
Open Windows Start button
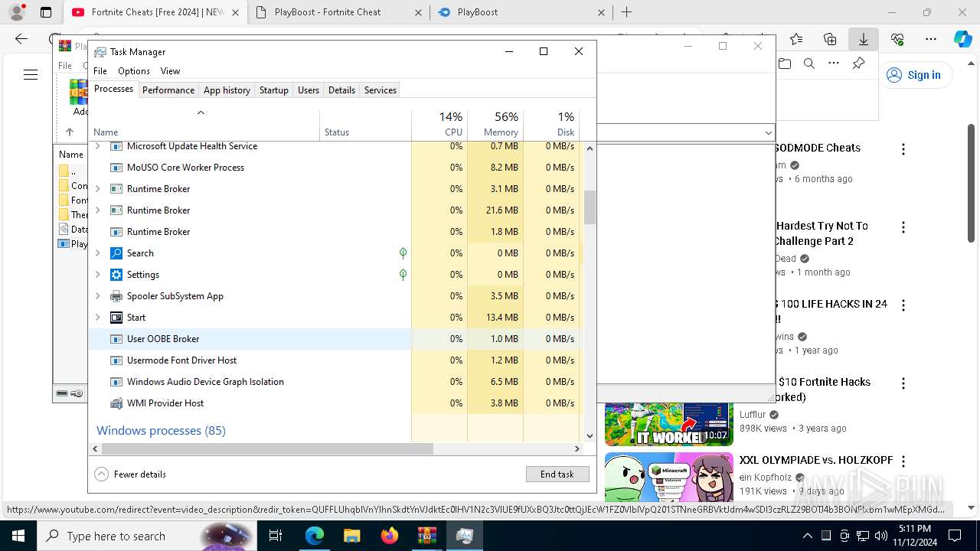coord(18,536)
